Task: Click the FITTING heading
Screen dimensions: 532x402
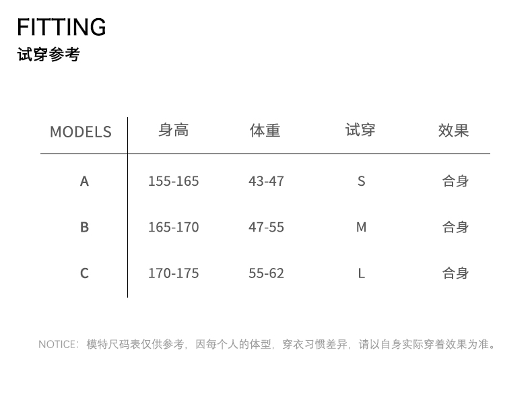Action: coord(61,27)
